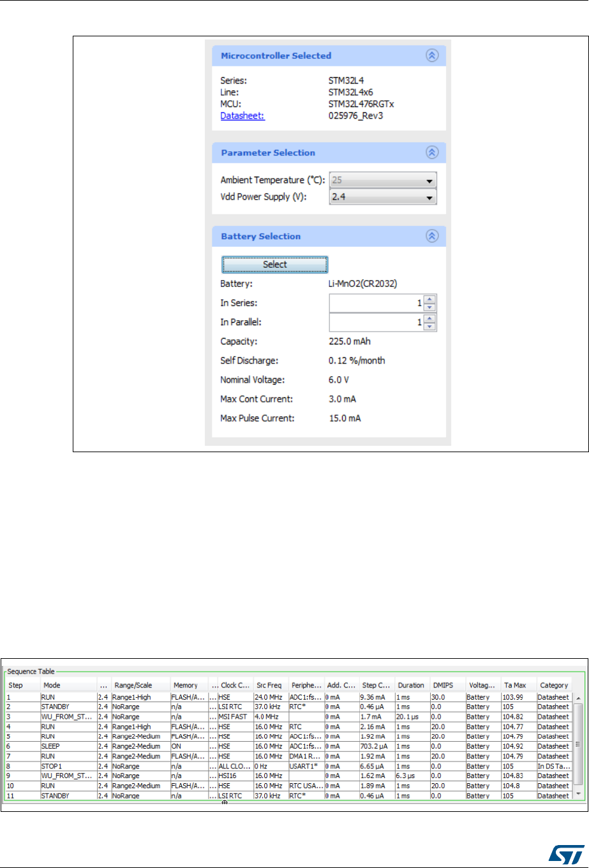Click the Src Freq column header

click(271, 685)
